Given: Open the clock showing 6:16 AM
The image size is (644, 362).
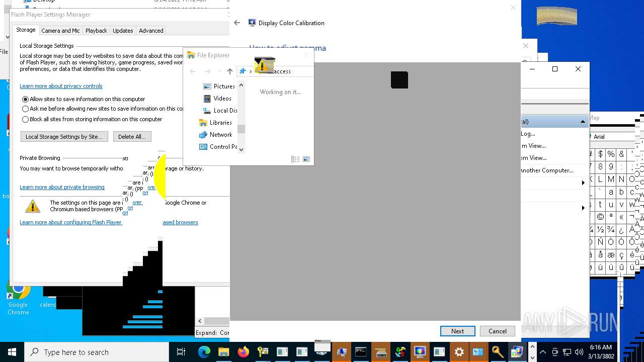Looking at the screenshot, I should (x=600, y=352).
